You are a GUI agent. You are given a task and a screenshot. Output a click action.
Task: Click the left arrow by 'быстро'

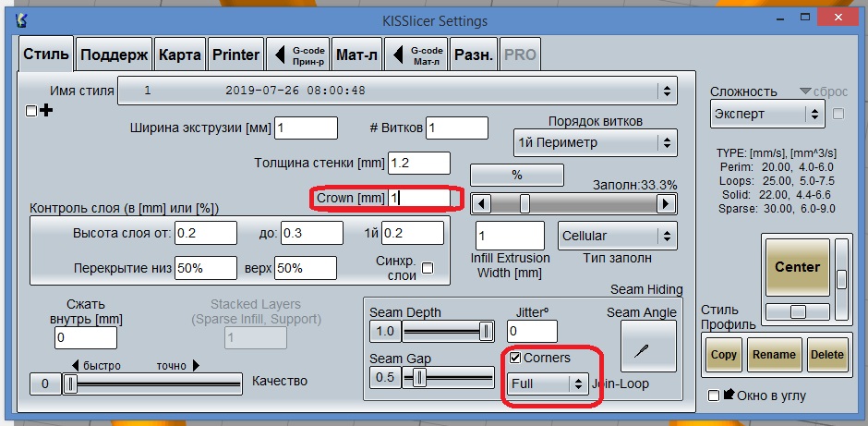pos(76,366)
